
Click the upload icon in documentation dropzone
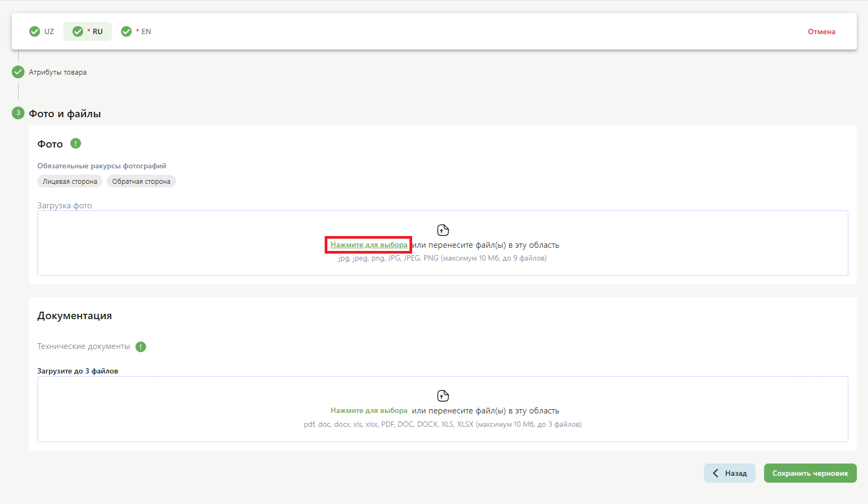(443, 396)
